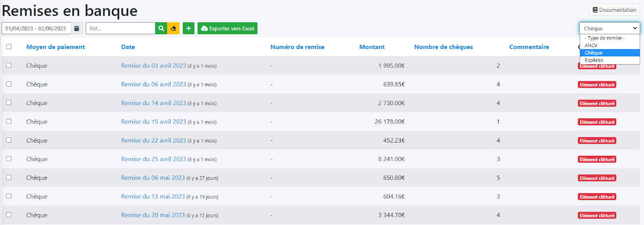Click the date range input field
Viewport: 644px width, 225px height.
(36, 29)
